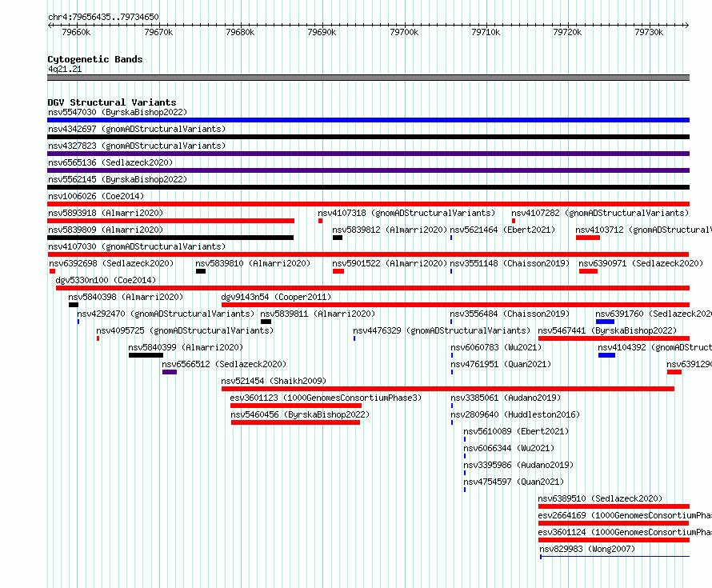
Task: Select nsv5839810 (Almarri2020) label
Action: coord(253,263)
